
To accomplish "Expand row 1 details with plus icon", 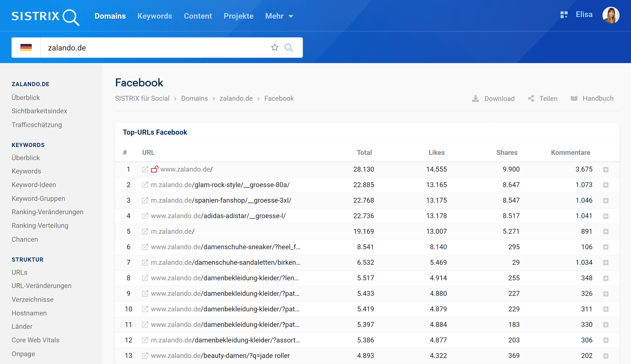I will point(606,169).
